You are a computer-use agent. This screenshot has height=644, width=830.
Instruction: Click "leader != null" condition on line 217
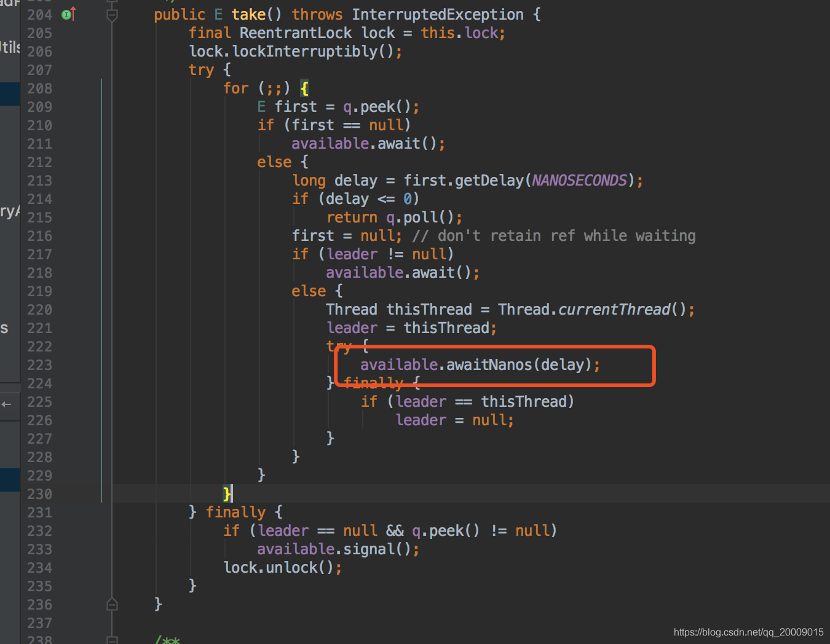pyautogui.click(x=386, y=254)
